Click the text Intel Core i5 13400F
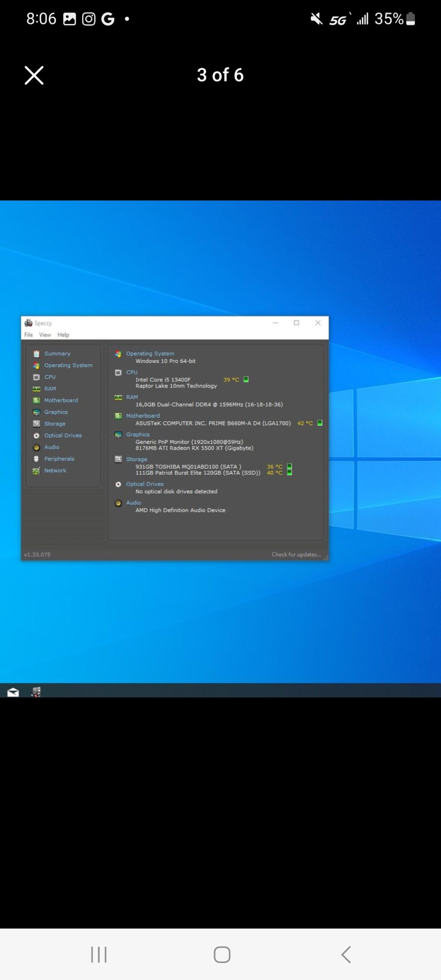 coord(163,380)
